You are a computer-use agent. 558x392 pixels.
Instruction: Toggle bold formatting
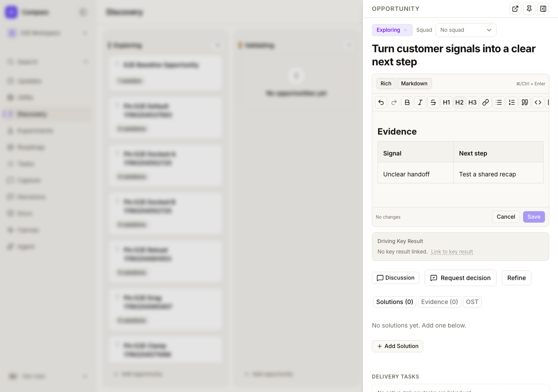pyautogui.click(x=407, y=102)
